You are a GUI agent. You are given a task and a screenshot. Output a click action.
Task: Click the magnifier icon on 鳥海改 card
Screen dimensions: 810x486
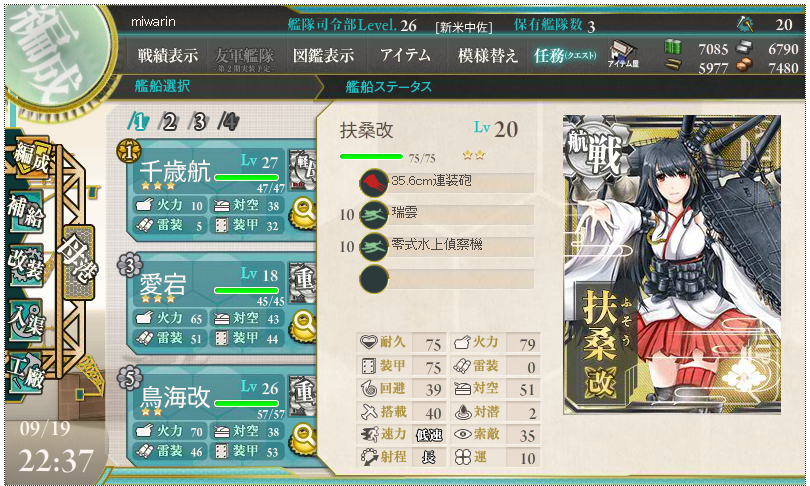click(x=303, y=438)
